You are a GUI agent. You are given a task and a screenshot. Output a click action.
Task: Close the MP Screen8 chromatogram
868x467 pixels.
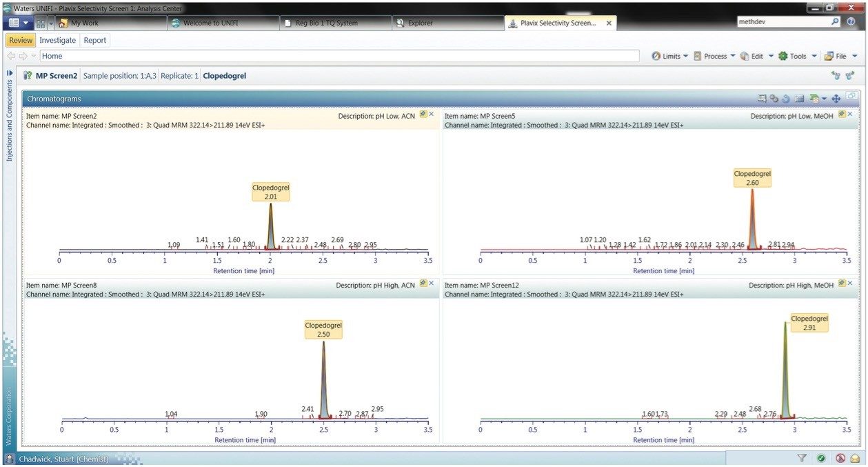[x=432, y=283]
